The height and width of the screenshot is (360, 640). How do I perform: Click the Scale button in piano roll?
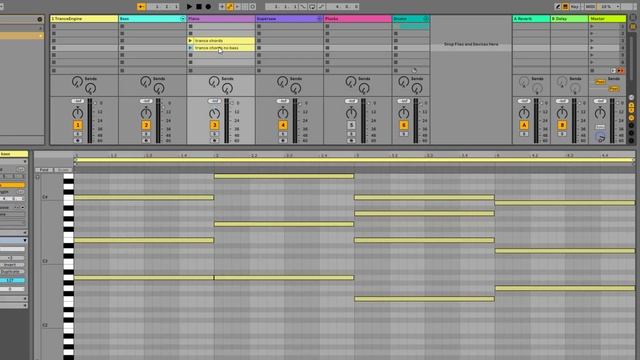(62, 170)
